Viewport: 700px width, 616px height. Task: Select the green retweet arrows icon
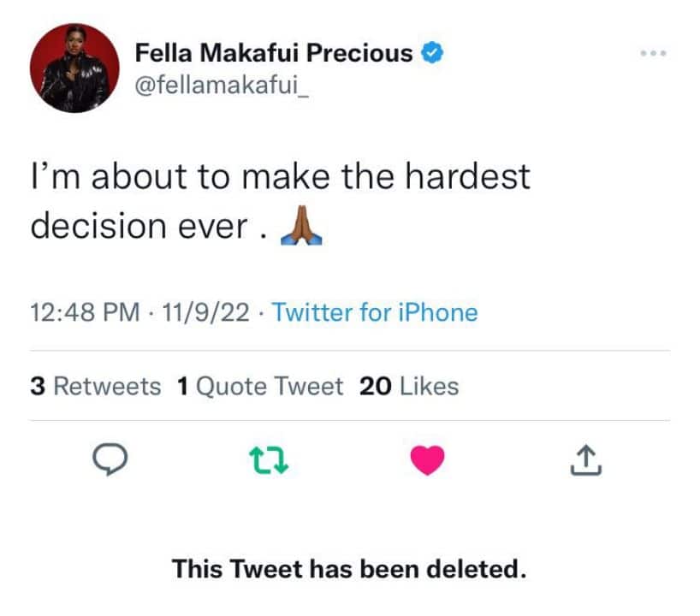click(269, 461)
